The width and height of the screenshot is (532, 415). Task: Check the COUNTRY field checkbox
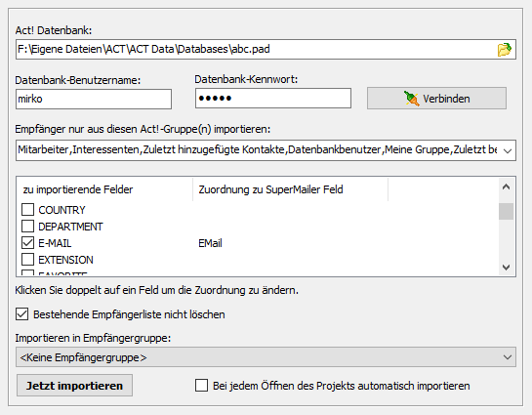pyautogui.click(x=27, y=210)
